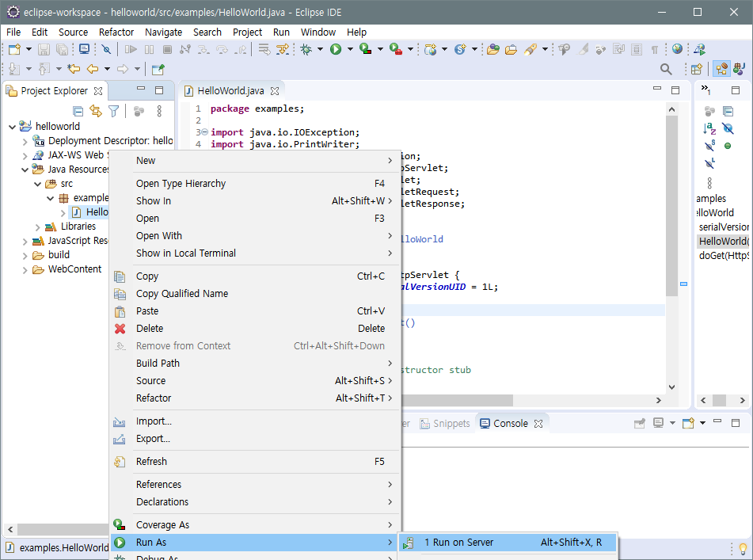Viewport: 753px width, 560px height.
Task: Open the New wizard dropdown arrow
Action: (x=29, y=49)
